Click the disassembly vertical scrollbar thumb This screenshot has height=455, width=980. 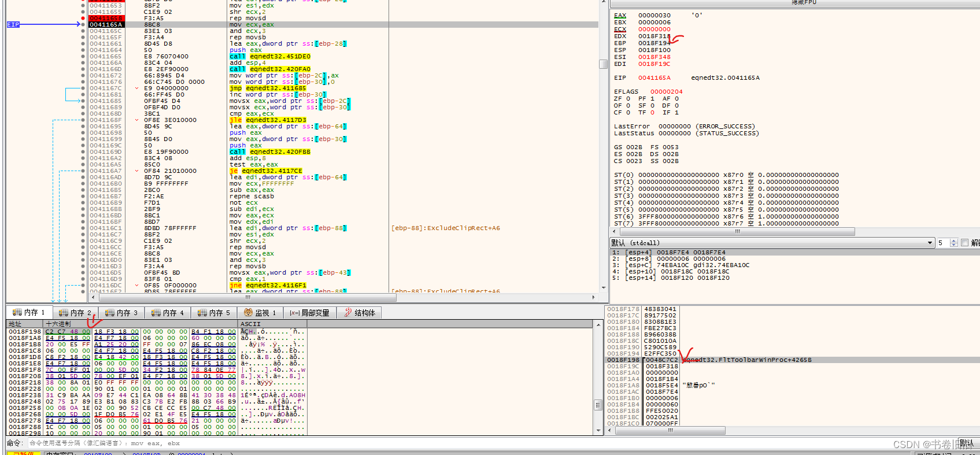(603, 64)
